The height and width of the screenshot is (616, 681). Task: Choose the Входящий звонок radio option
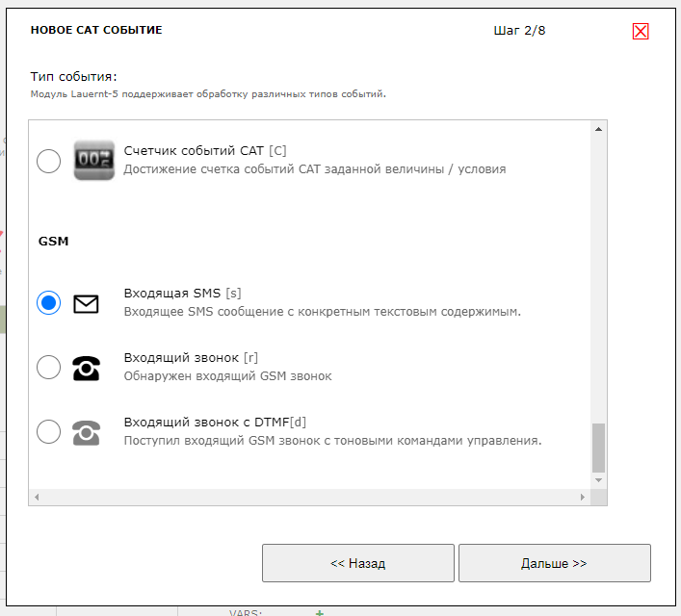point(48,367)
